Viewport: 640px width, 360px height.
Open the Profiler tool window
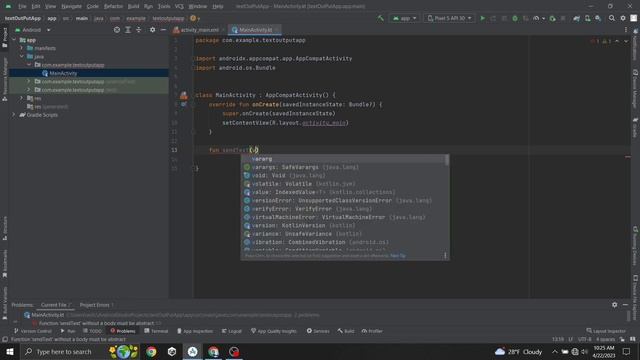click(x=372, y=331)
